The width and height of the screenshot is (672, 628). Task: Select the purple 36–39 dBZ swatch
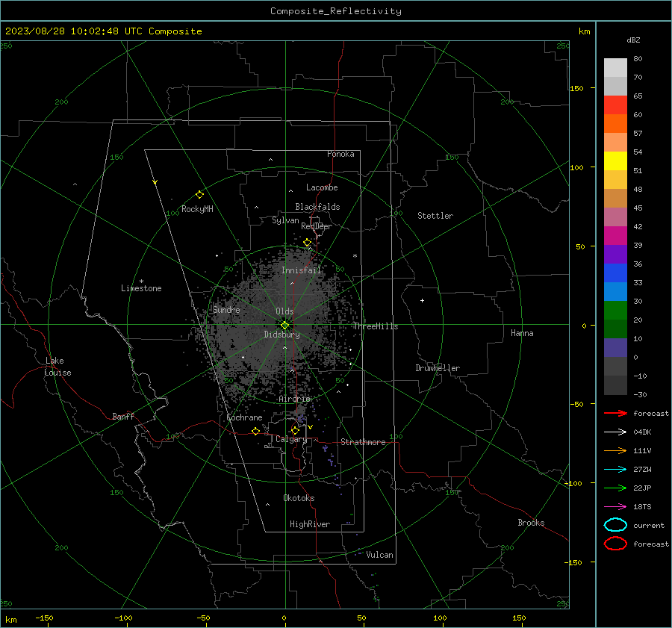point(615,254)
